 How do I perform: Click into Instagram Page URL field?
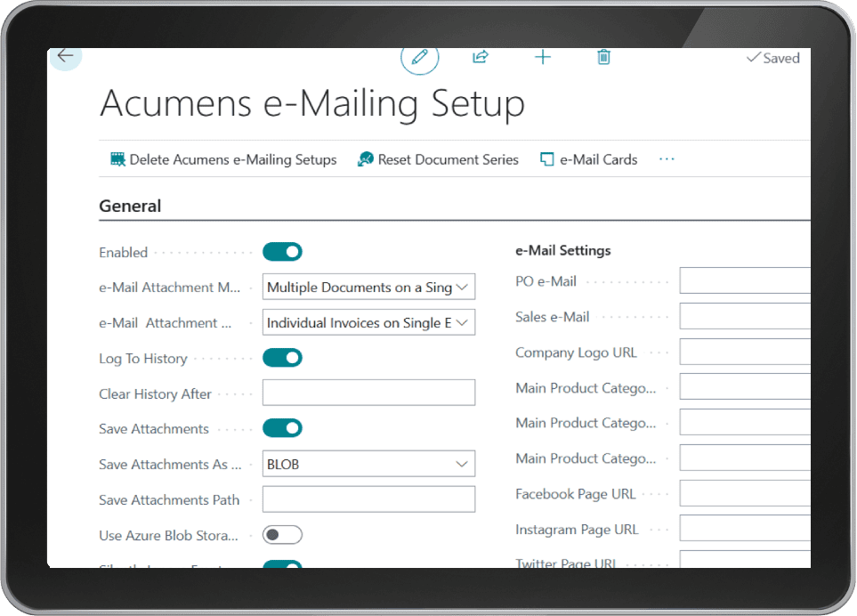pos(746,529)
